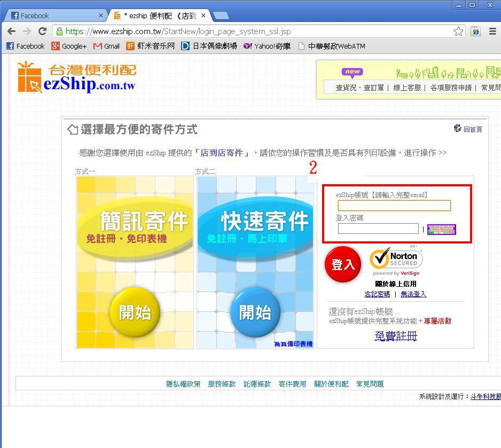The width and height of the screenshot is (501, 448).
Task: Open 查貨況、查訂單 menu item
Action: [360, 88]
